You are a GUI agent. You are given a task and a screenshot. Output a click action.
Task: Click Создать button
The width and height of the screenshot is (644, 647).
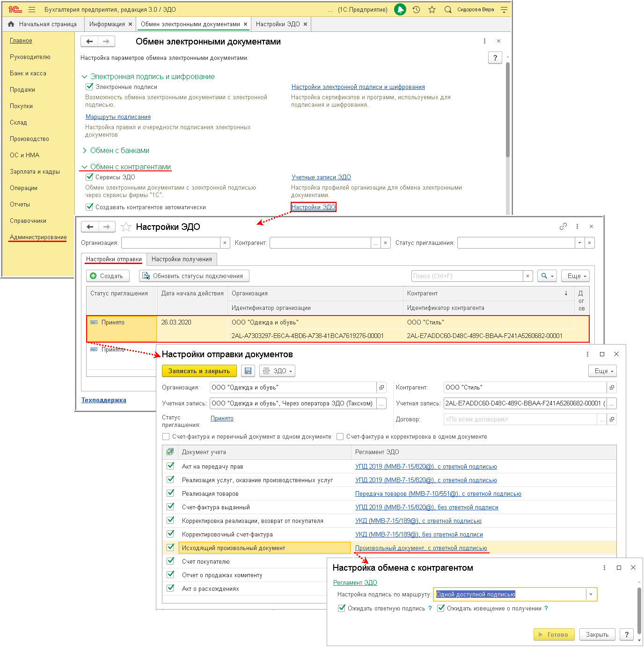[x=107, y=276]
